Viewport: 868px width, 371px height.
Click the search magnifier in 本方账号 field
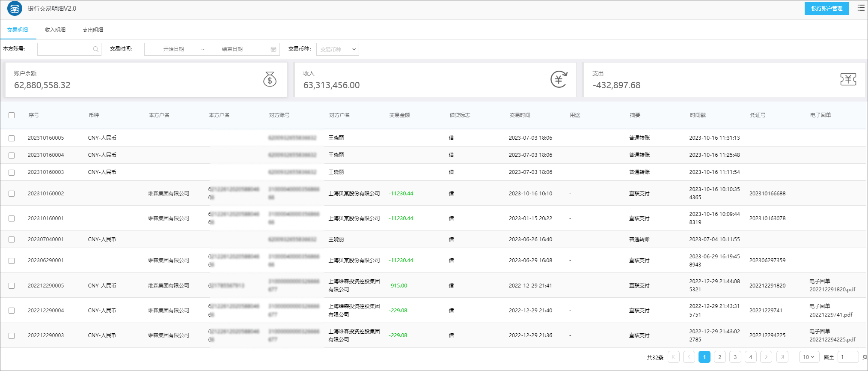coord(96,49)
